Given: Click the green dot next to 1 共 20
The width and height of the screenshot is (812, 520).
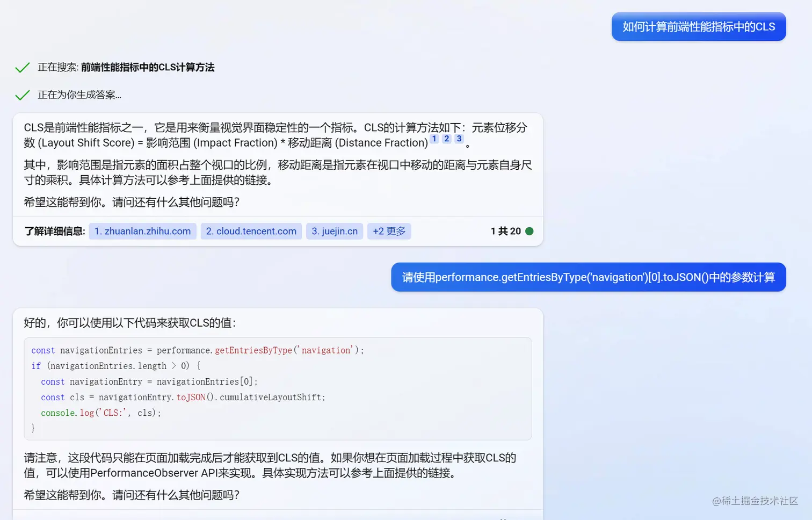Looking at the screenshot, I should click(x=530, y=231).
